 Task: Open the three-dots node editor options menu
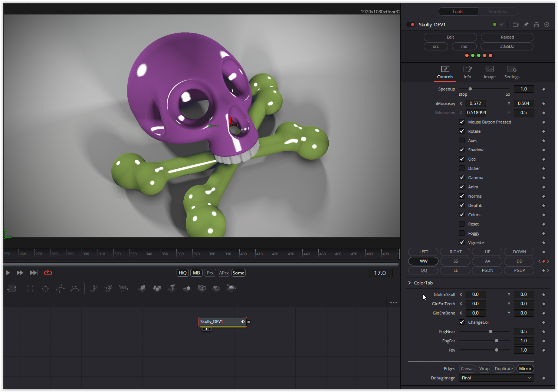tap(394, 303)
